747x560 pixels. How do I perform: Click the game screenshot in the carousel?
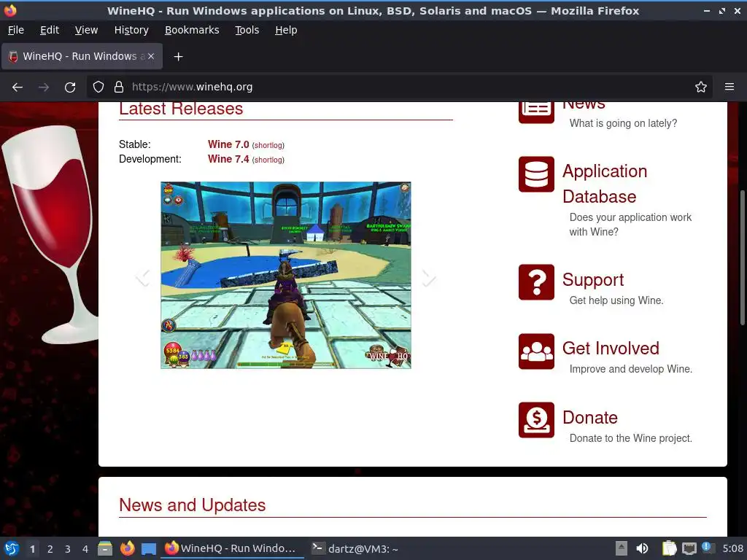click(x=286, y=275)
